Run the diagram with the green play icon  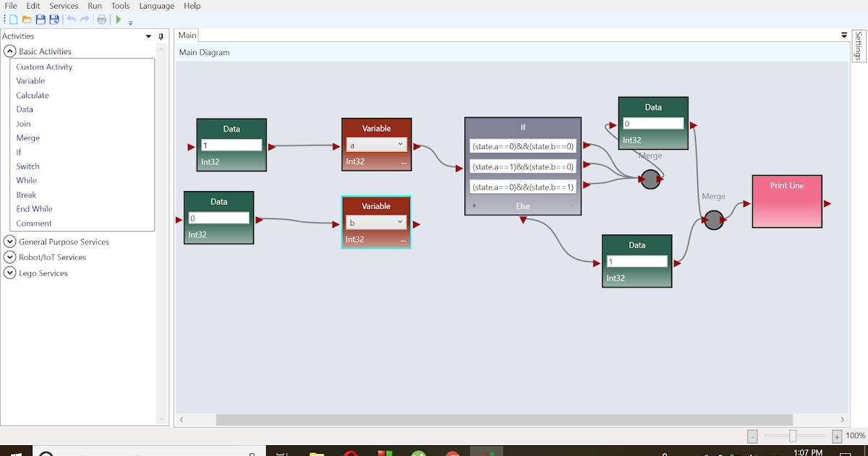[118, 20]
